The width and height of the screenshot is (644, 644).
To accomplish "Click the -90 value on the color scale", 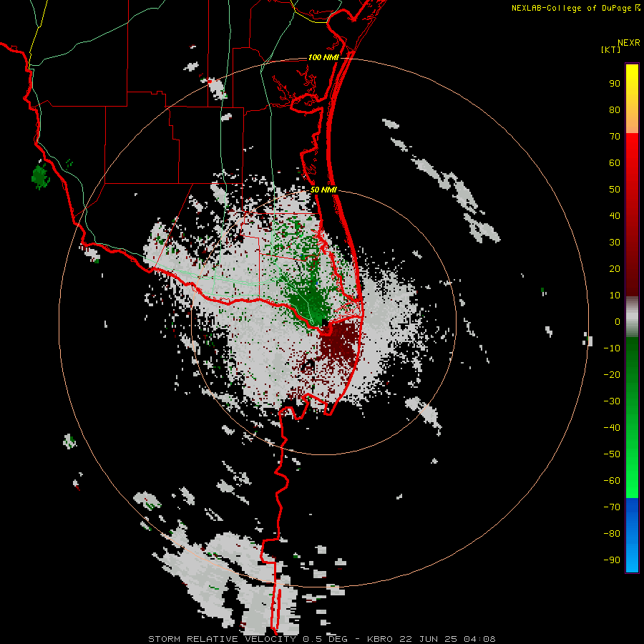I will click(612, 560).
